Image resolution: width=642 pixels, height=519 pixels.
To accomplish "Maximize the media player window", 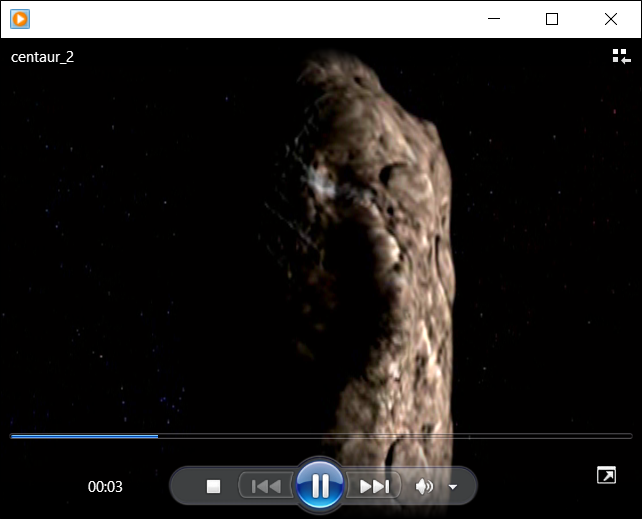I will point(551,18).
